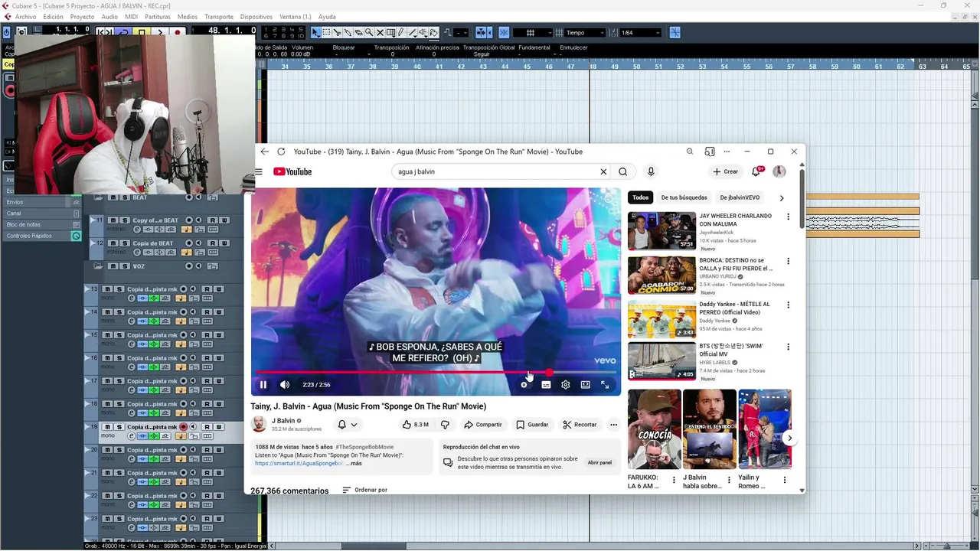The image size is (980, 551).
Task: Click the YouTube player volume speaker icon
Action: point(285,385)
